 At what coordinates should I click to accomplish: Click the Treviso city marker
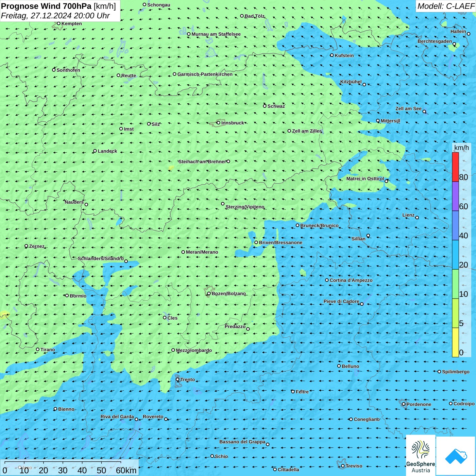[x=343, y=466]
